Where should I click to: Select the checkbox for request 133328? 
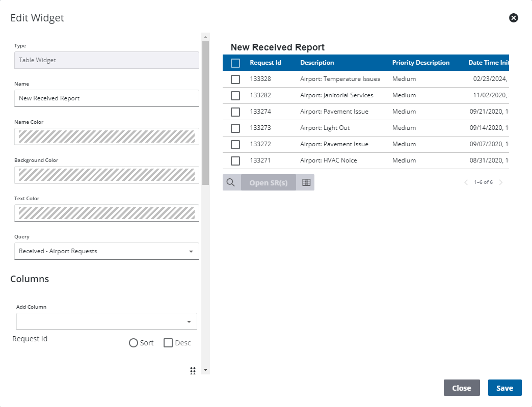point(235,79)
